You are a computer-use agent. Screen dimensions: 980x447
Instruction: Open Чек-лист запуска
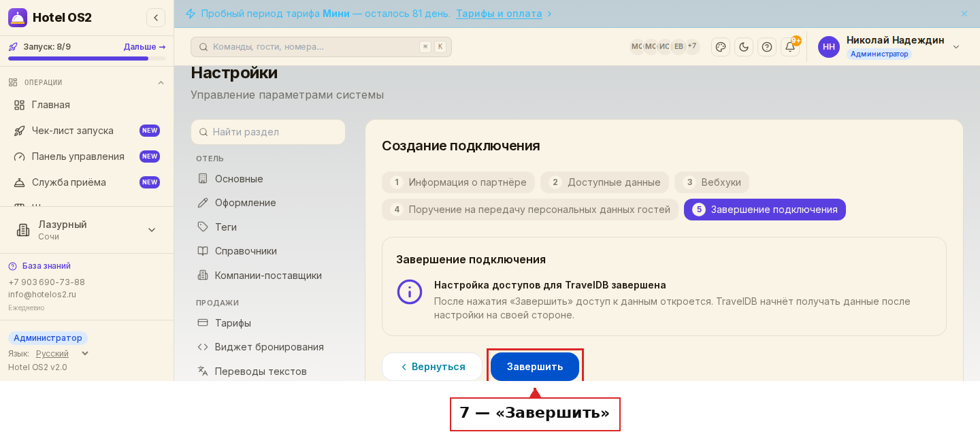86,131
